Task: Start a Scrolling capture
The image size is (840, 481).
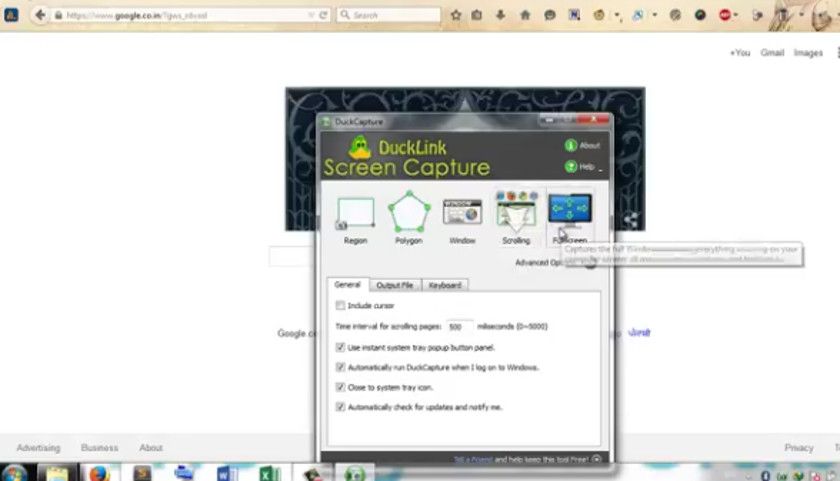Action: (516, 211)
